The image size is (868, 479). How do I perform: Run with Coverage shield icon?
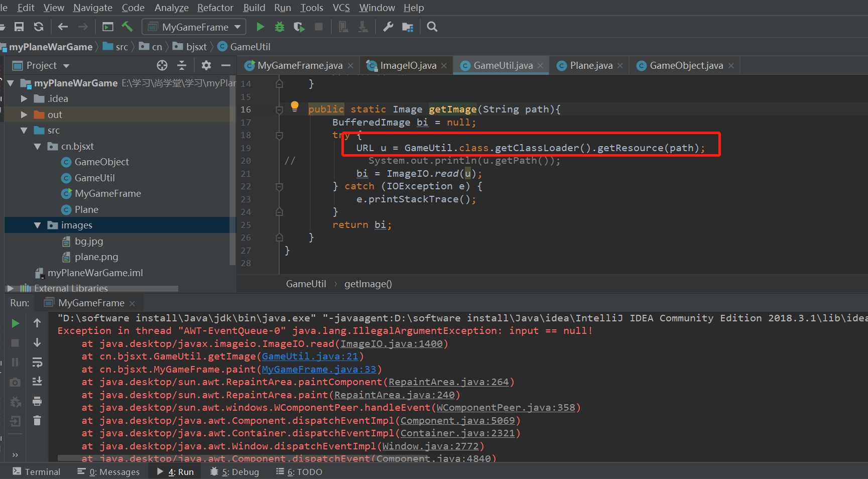click(x=299, y=27)
